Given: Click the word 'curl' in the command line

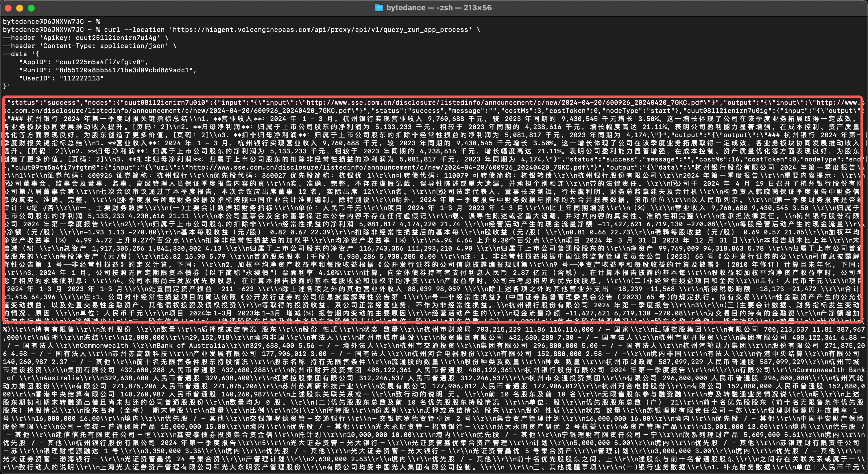Looking at the screenshot, I should pyautogui.click(x=112, y=30).
